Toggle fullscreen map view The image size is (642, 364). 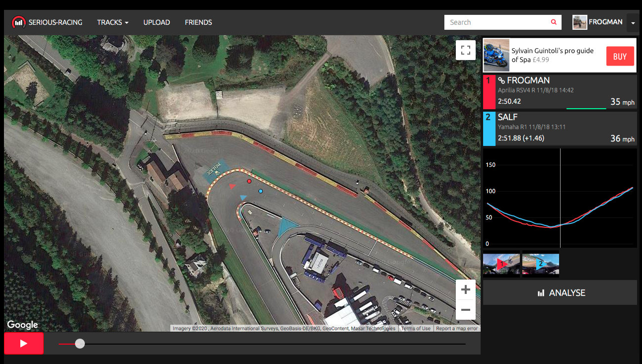pyautogui.click(x=465, y=50)
